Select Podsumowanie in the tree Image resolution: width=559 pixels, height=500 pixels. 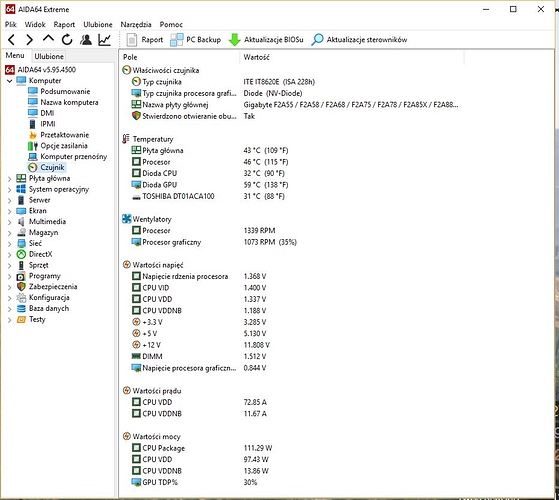(x=65, y=92)
